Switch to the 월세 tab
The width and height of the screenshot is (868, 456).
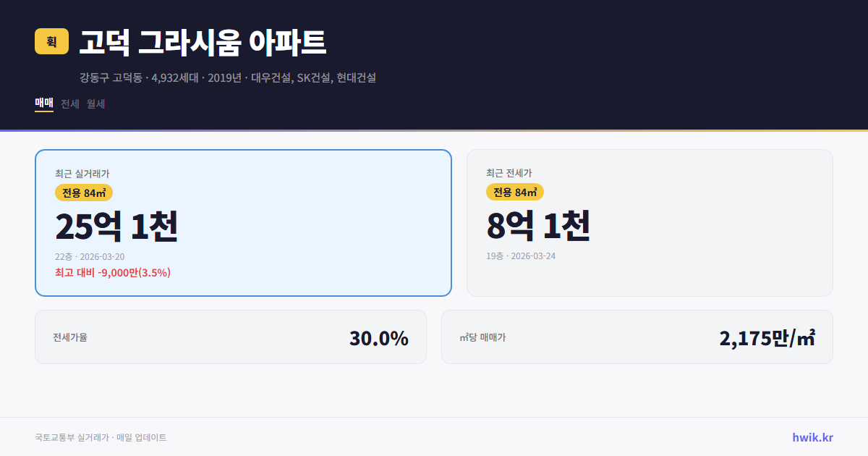coord(95,104)
